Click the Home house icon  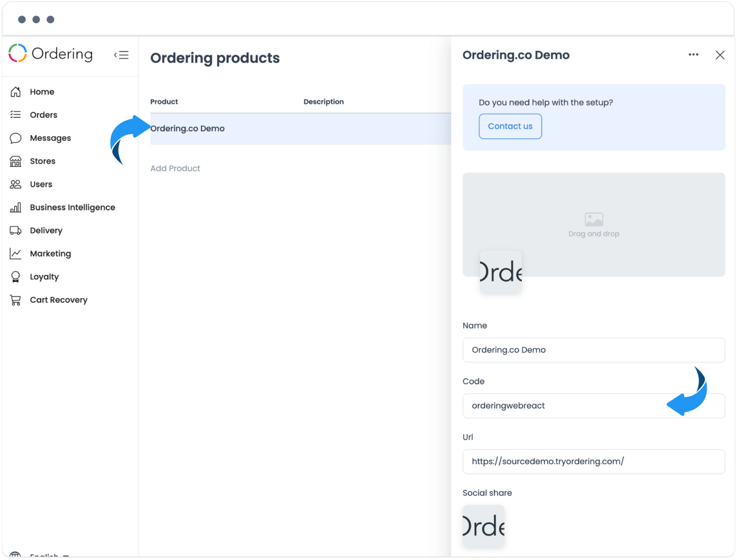click(15, 91)
